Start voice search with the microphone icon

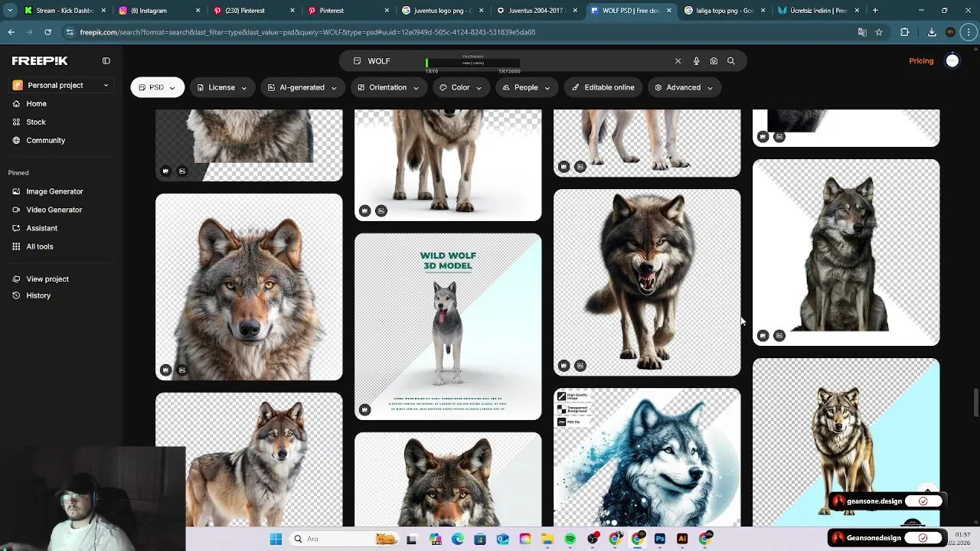click(x=696, y=61)
